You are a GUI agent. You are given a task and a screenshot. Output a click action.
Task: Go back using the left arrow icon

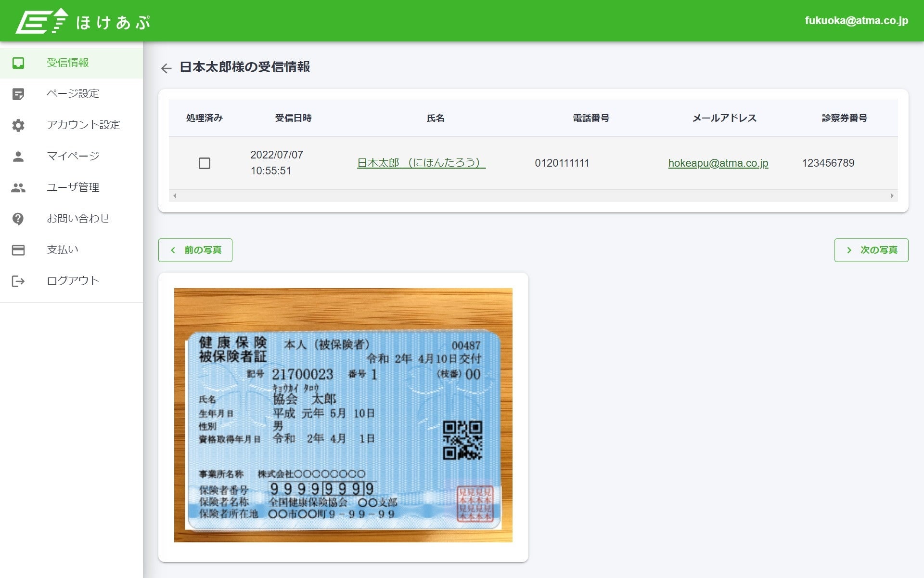167,68
